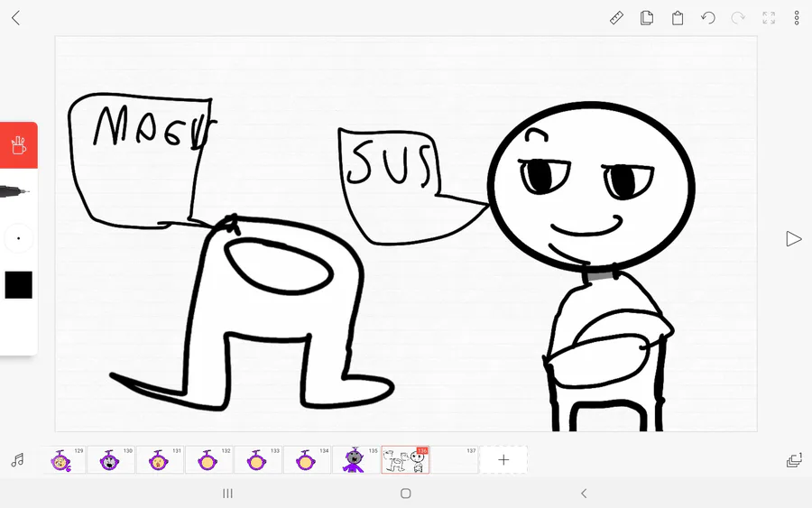Select frame 134 thumbnail
Image resolution: width=812 pixels, height=508 pixels.
307,460
